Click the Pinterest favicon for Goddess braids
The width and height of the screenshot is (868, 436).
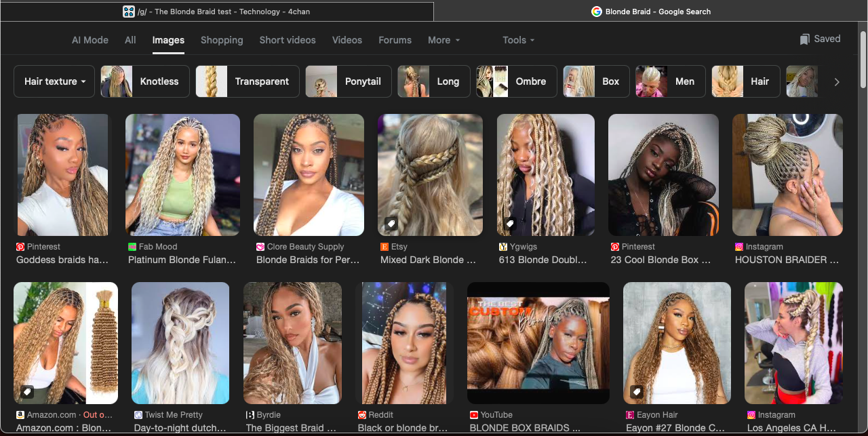pos(20,247)
